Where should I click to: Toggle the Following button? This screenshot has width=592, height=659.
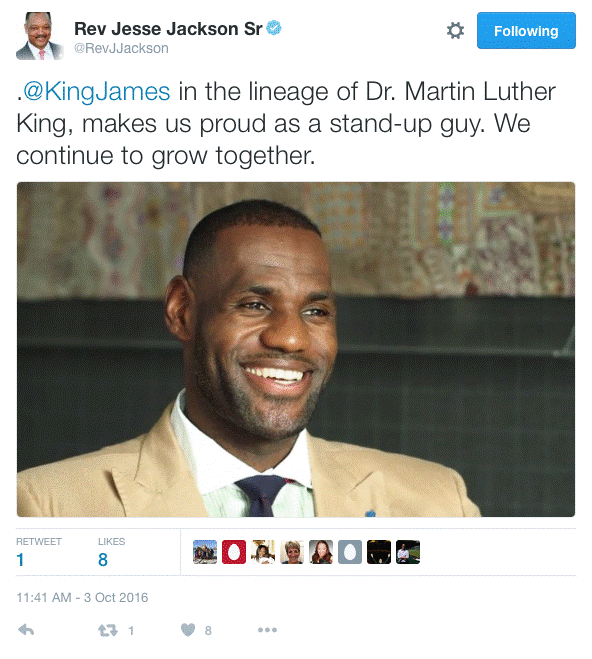(526, 31)
